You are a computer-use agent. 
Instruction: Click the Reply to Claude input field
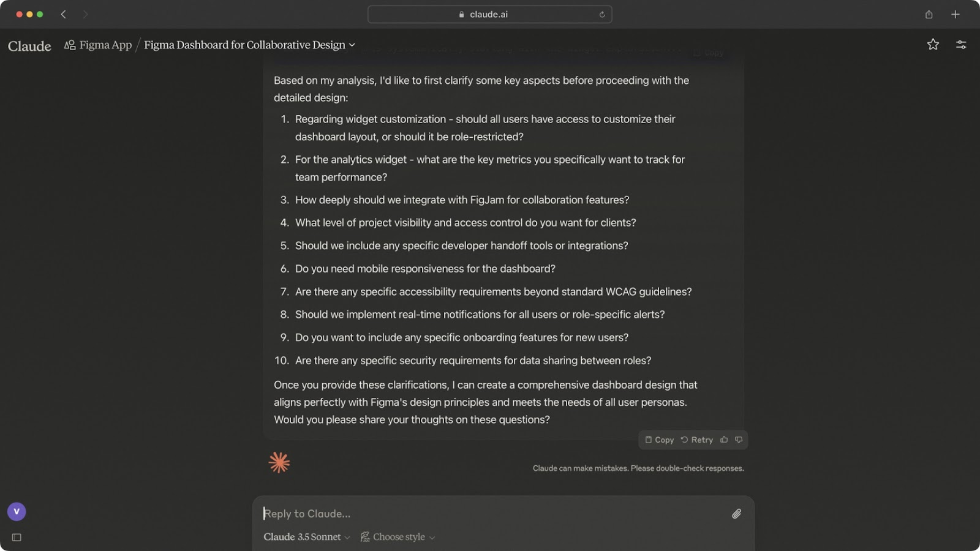490,514
